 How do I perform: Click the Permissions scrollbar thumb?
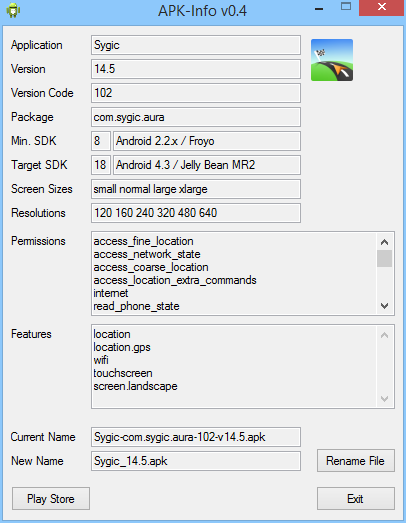click(384, 258)
